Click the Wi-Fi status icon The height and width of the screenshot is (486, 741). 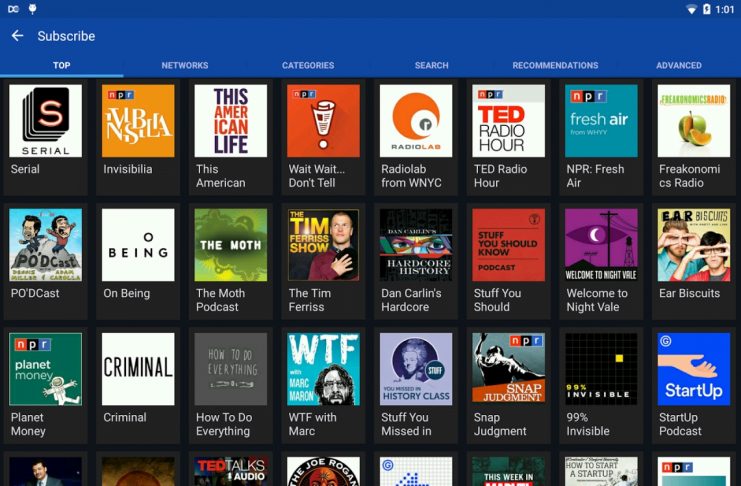pyautogui.click(x=691, y=9)
